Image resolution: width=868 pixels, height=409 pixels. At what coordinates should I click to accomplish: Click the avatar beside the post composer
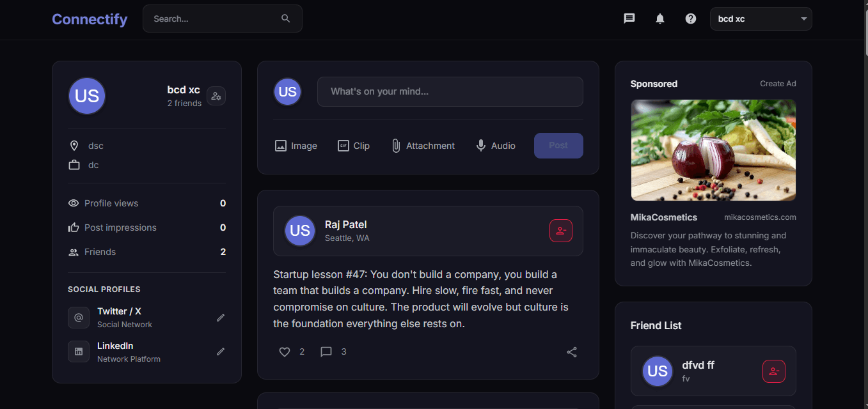tap(288, 91)
